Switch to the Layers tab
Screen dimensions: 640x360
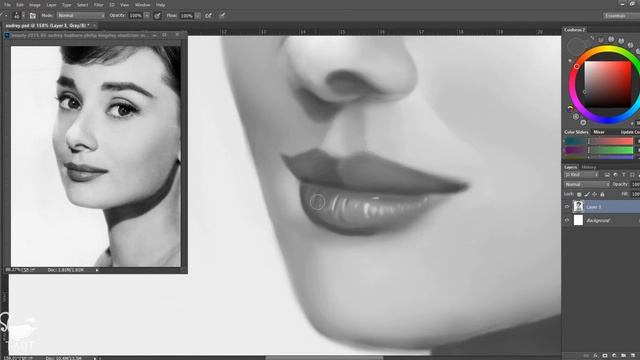(570, 167)
